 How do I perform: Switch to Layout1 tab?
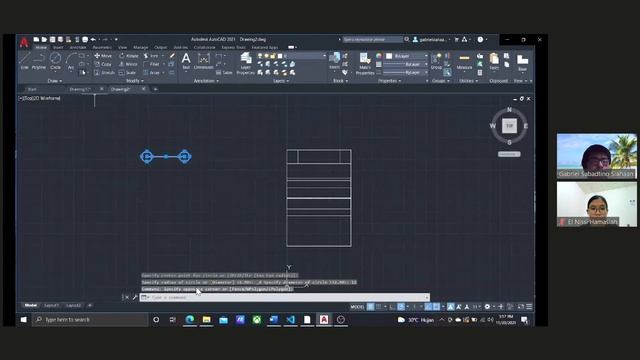click(51, 305)
